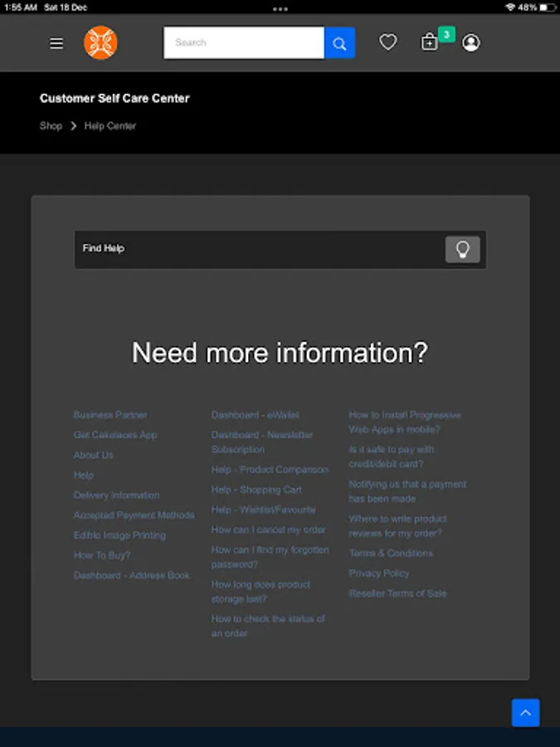Open Get Cakelaces App link
Screen dimensions: 560x747
coord(115,435)
